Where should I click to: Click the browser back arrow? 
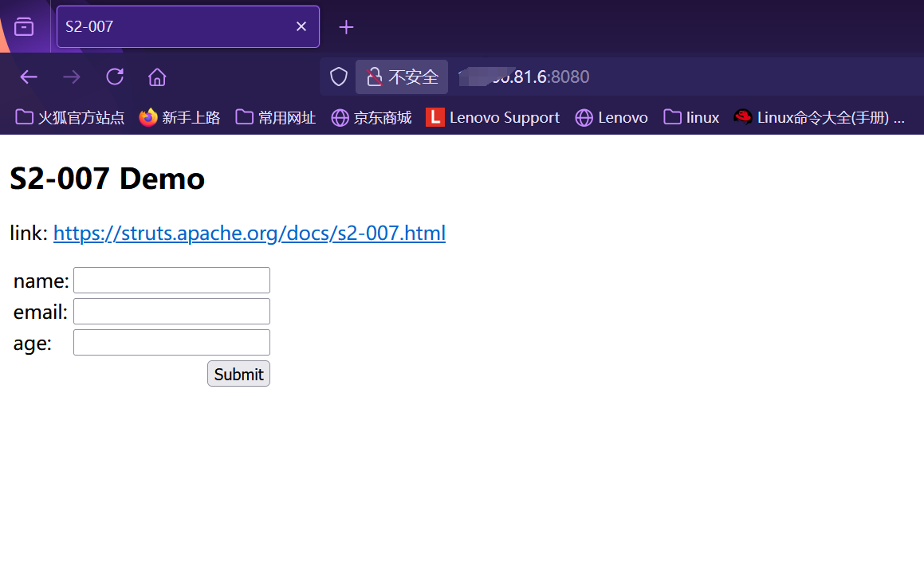click(x=29, y=77)
